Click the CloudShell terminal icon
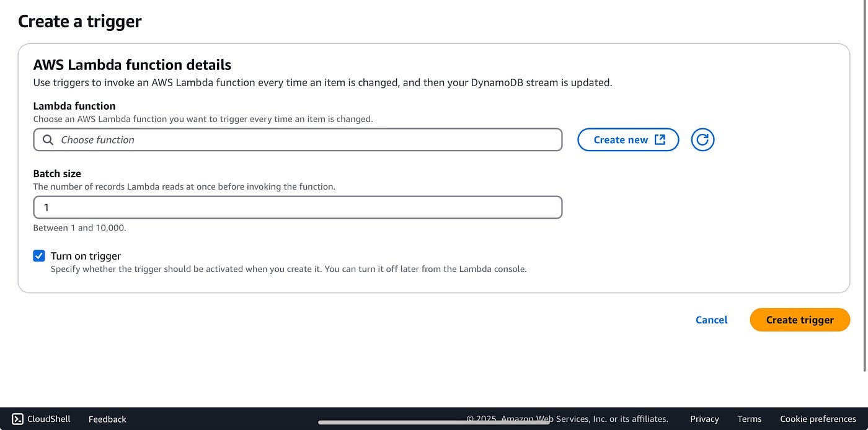Viewport: 868px width, 430px height. 18,419
